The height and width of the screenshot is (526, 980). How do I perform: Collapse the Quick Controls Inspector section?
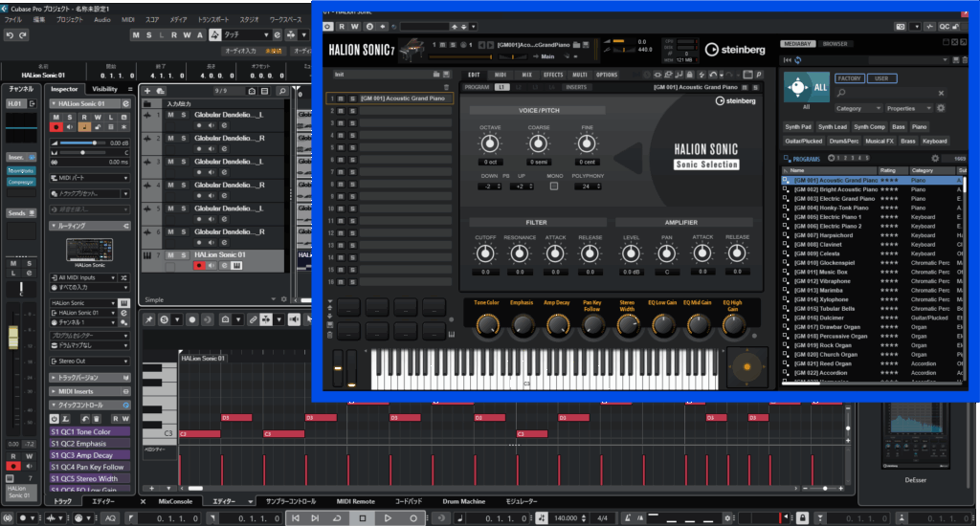[x=90, y=405]
